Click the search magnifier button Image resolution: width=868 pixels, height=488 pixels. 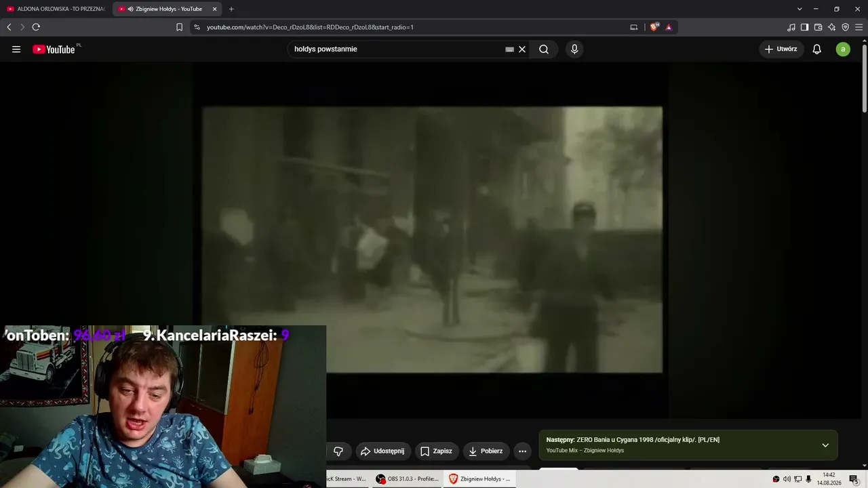544,49
